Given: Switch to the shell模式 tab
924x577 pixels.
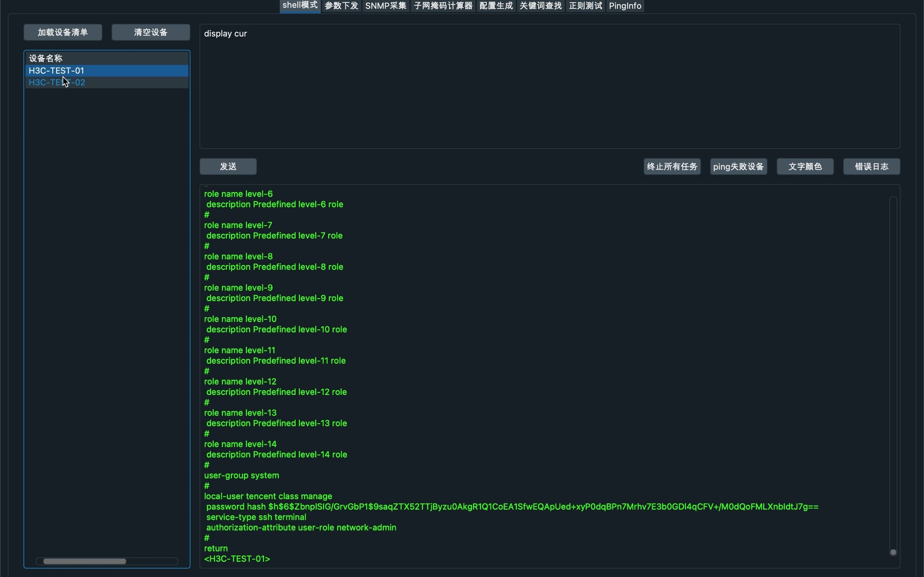Looking at the screenshot, I should click(300, 6).
